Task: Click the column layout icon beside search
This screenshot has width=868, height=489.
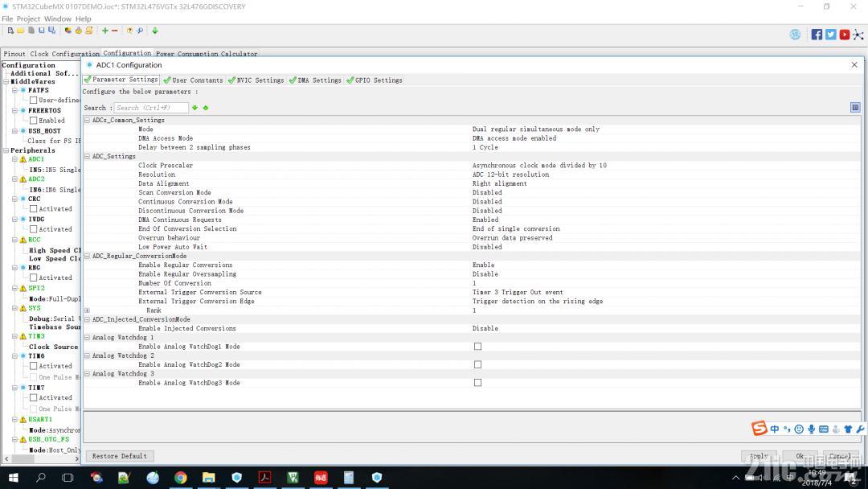Action: coord(855,108)
